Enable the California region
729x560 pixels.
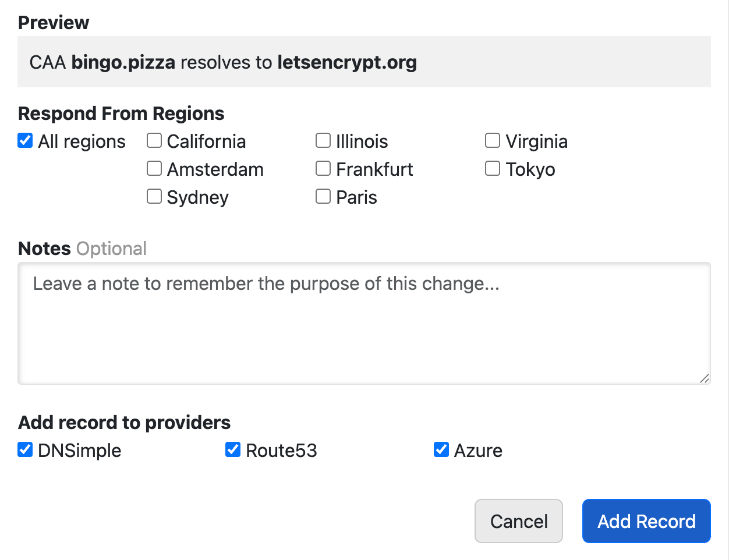pyautogui.click(x=154, y=140)
